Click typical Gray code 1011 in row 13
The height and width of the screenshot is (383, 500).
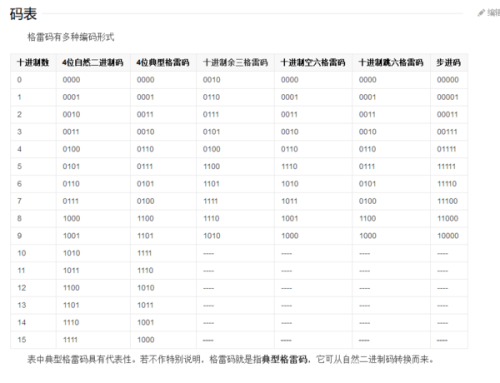tap(145, 305)
